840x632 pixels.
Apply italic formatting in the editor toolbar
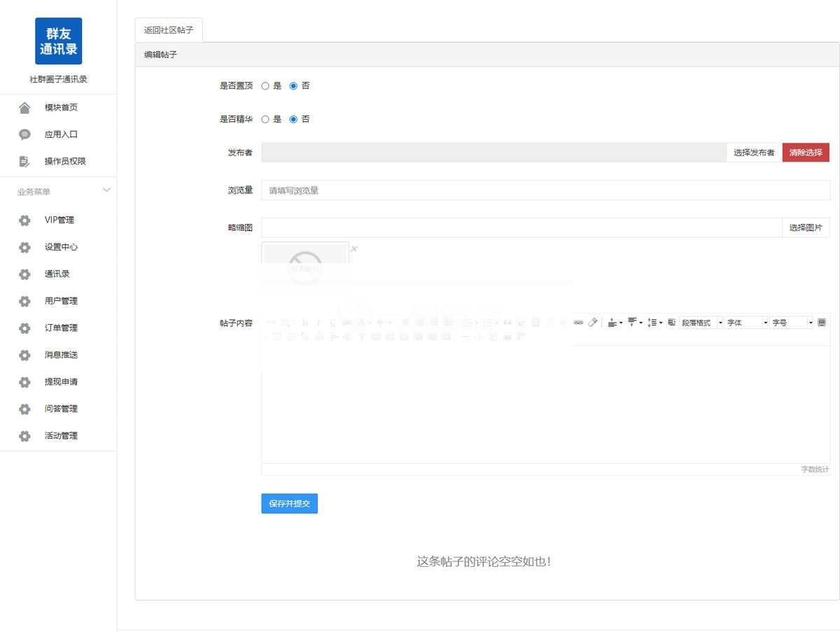point(318,323)
